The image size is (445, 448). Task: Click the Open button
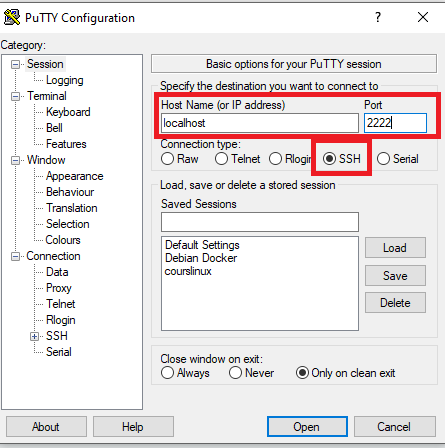pos(307,427)
